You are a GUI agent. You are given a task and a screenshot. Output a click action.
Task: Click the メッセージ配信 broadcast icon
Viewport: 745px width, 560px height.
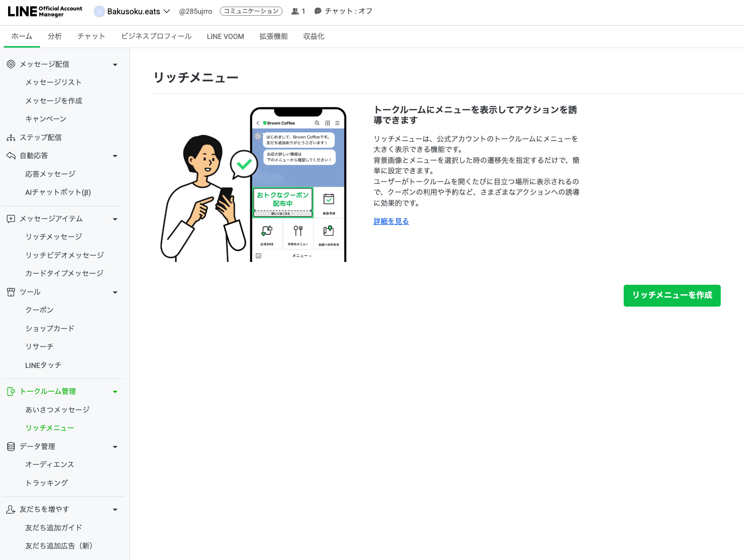[11, 64]
